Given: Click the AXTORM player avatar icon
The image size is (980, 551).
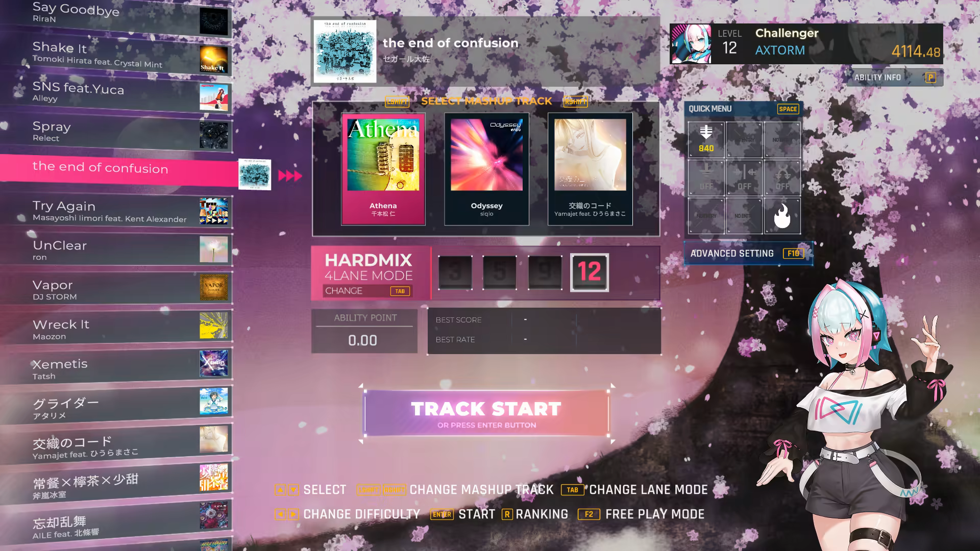Looking at the screenshot, I should point(691,44).
